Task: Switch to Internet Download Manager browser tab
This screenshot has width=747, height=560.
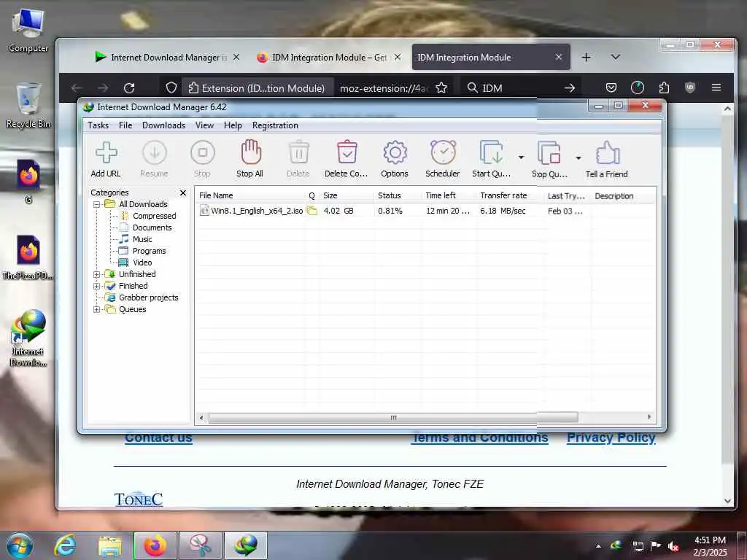Action: tap(167, 57)
